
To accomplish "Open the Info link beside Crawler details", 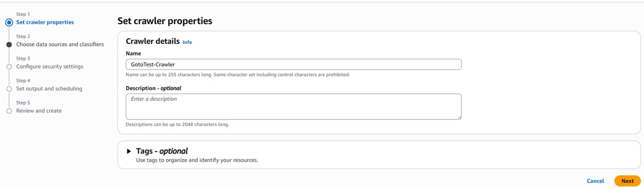I will coord(187,42).
